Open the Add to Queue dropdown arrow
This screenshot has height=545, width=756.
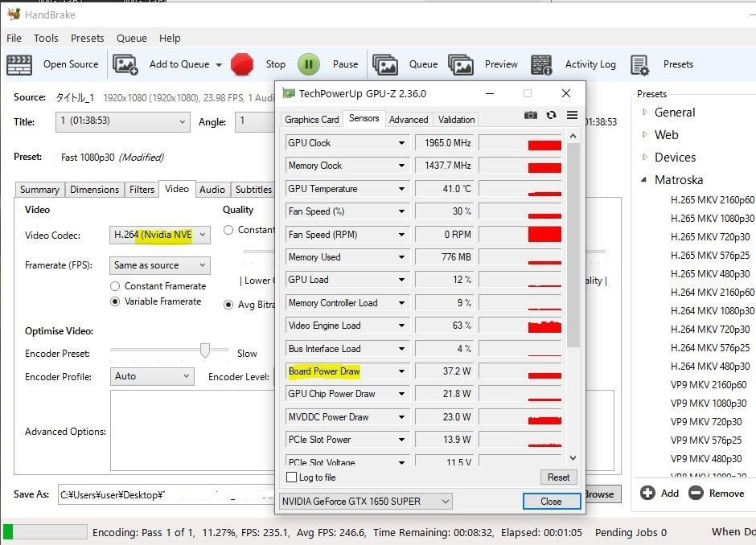pos(219,65)
